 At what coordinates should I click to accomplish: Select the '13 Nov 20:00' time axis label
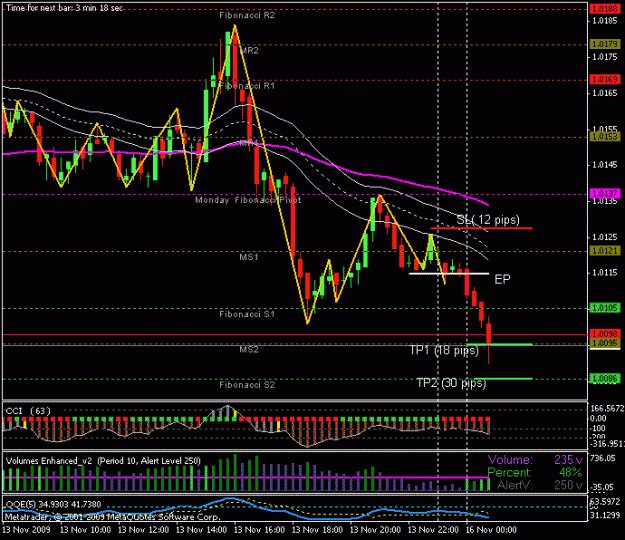[375, 530]
